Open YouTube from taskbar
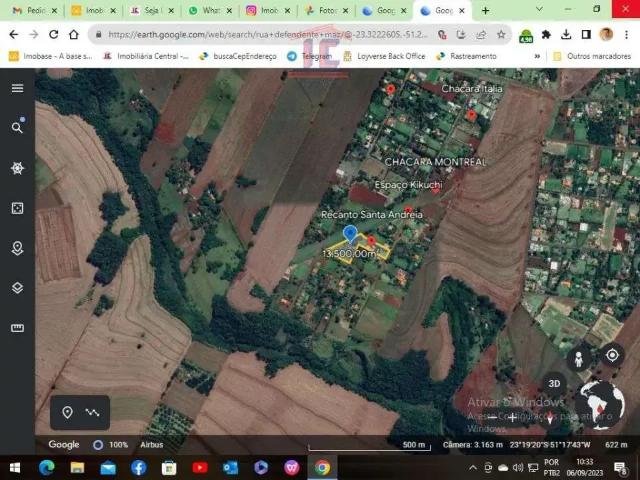 click(x=200, y=468)
